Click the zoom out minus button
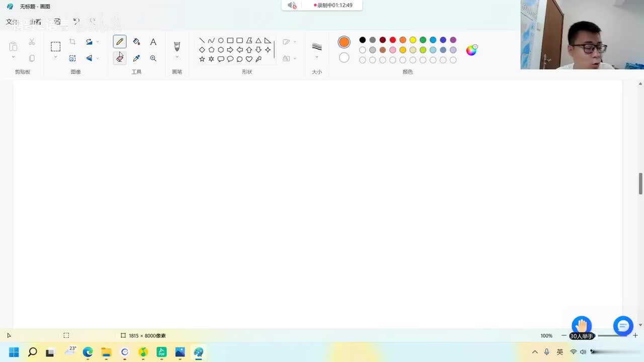644x362 pixels. pos(563,335)
